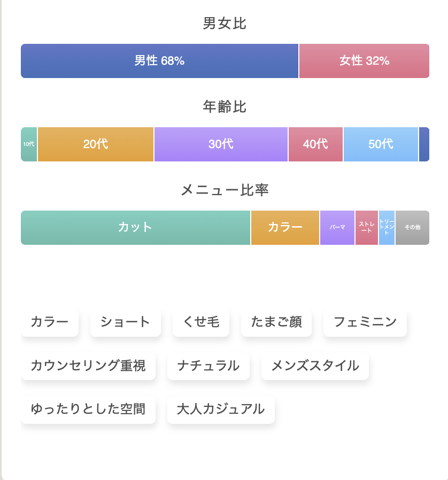Select the 50代 age segment
448x480 pixels.
coord(381,144)
